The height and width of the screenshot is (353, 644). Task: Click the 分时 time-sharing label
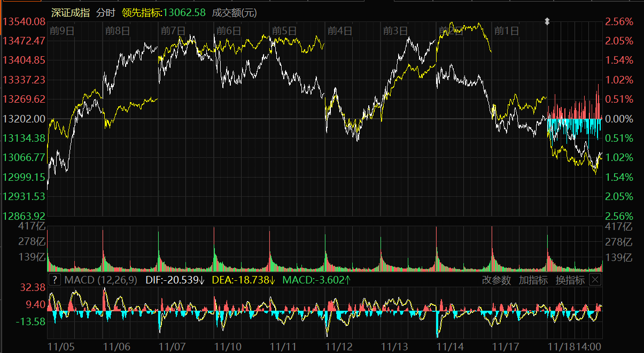(105, 13)
